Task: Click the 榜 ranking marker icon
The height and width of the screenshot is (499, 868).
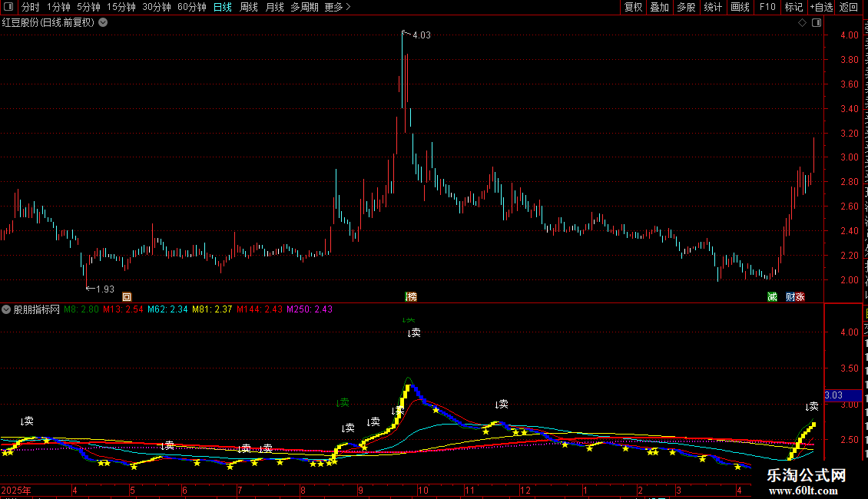Action: coord(411,297)
